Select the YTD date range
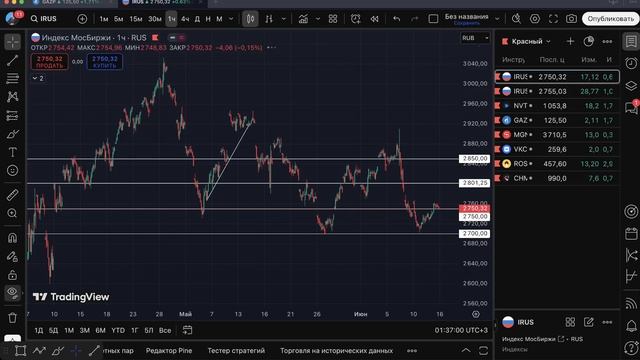This screenshot has height=360, width=640. click(118, 330)
